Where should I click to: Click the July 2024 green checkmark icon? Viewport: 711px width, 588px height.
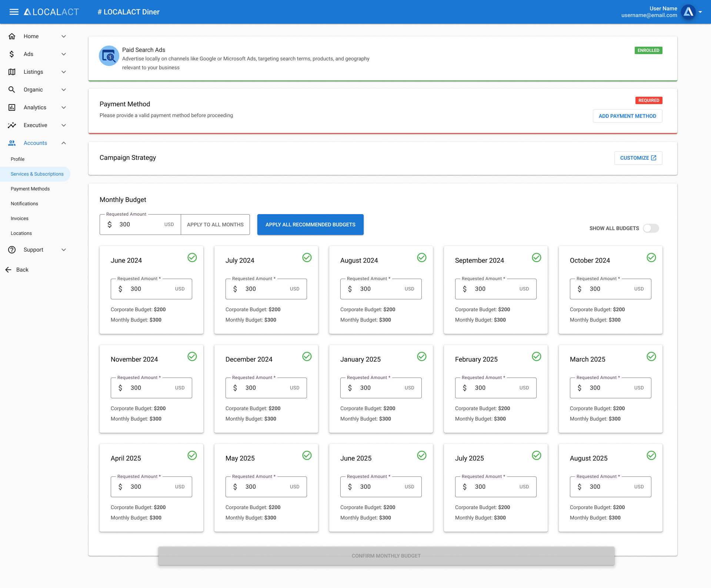[x=307, y=258]
